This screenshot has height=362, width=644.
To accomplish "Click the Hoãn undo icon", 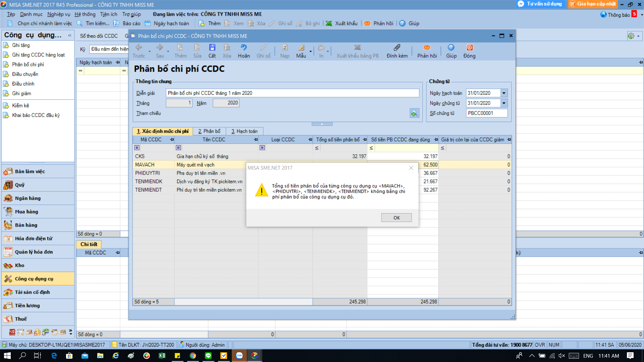I will [244, 48].
